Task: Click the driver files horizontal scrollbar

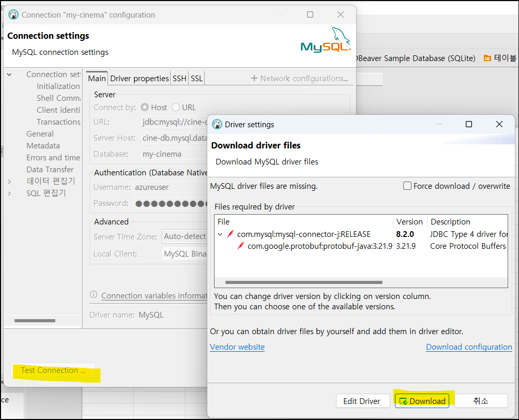Action: click(303, 282)
